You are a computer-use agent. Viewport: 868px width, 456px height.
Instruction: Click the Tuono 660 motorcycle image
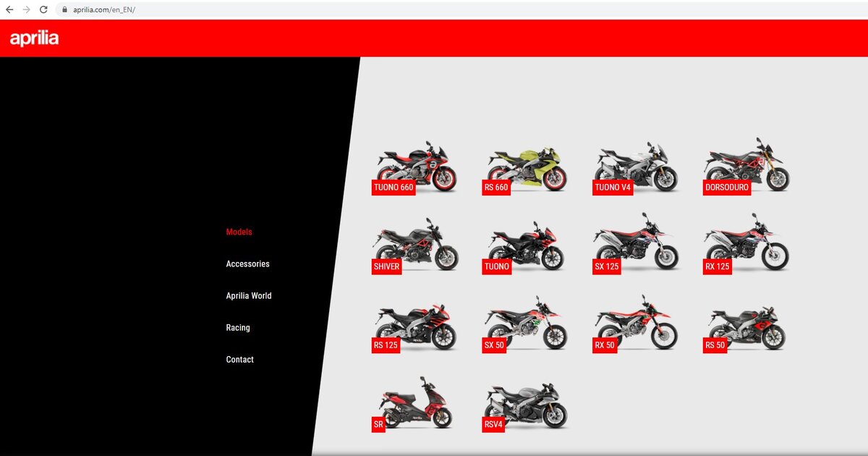(417, 165)
